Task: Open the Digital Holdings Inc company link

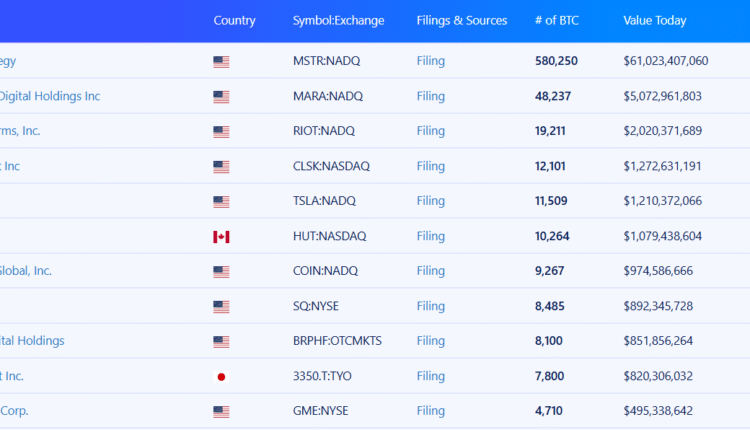Action: point(50,97)
